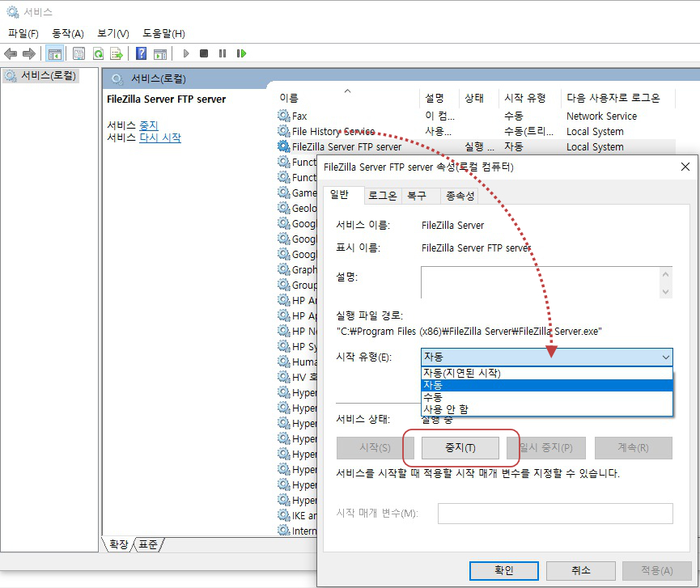The image size is (700, 588).
Task: Restart the service with the green restart icon
Action: tap(241, 53)
